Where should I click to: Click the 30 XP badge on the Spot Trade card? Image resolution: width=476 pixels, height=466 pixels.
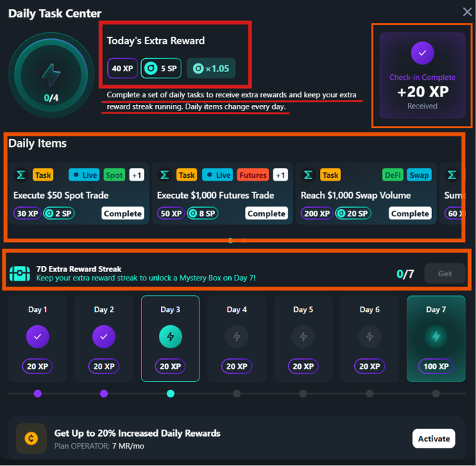(x=27, y=213)
